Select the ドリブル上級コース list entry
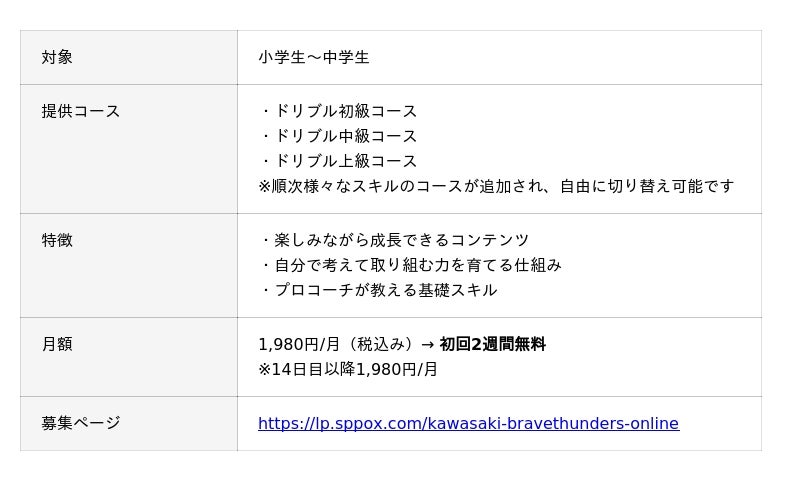The width and height of the screenshot is (800, 481). pos(345,161)
